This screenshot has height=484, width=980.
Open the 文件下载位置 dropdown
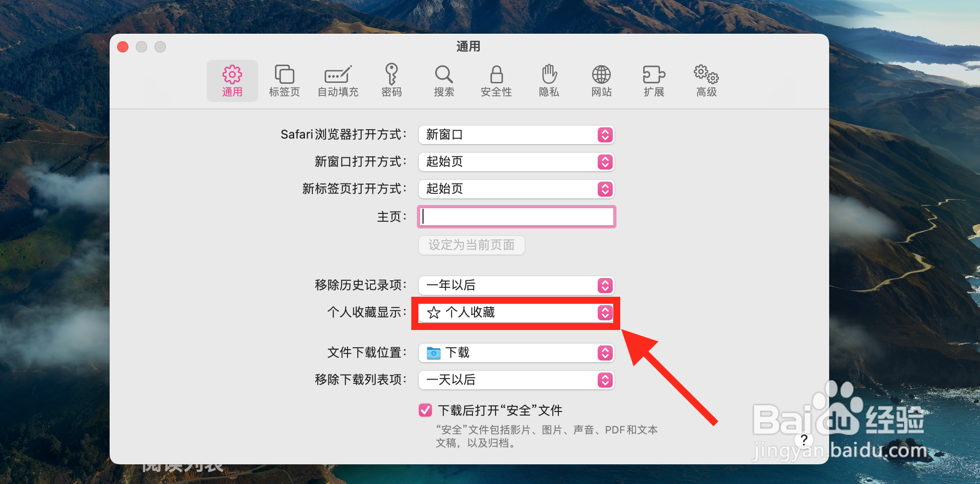[x=516, y=353]
